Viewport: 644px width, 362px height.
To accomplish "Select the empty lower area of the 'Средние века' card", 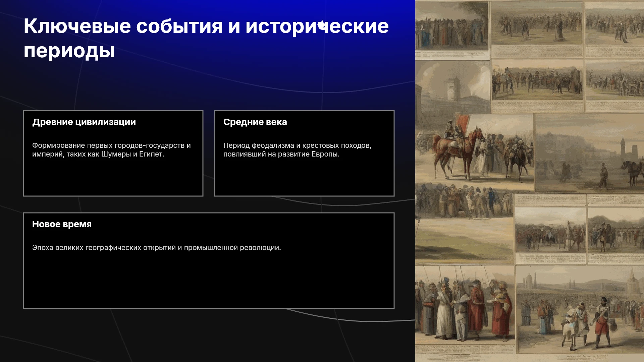I will (x=304, y=177).
